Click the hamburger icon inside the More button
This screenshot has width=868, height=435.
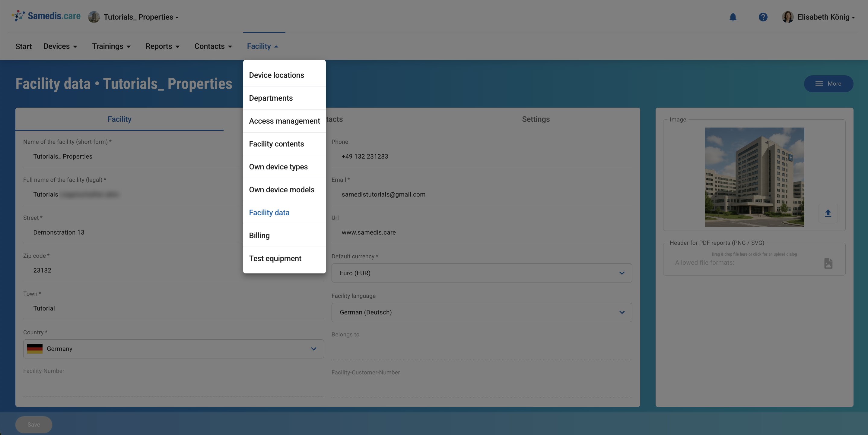[x=819, y=84]
